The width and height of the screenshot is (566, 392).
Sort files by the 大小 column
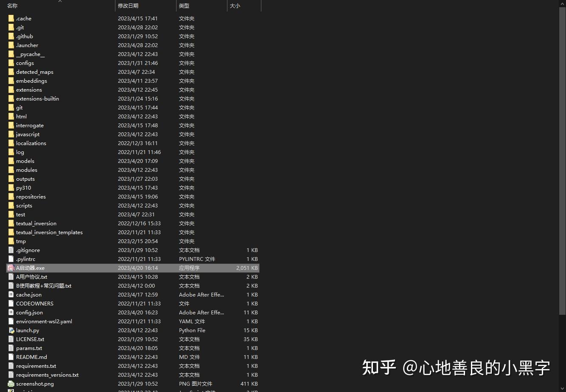(235, 6)
